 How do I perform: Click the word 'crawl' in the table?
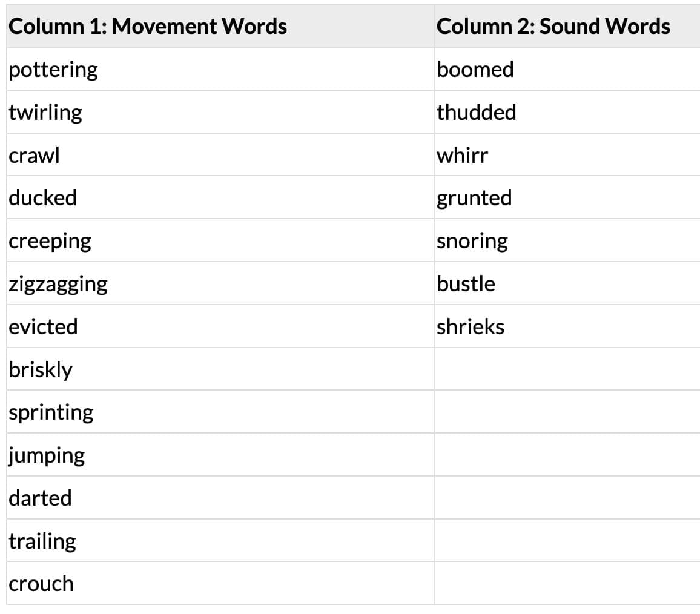click(x=35, y=156)
